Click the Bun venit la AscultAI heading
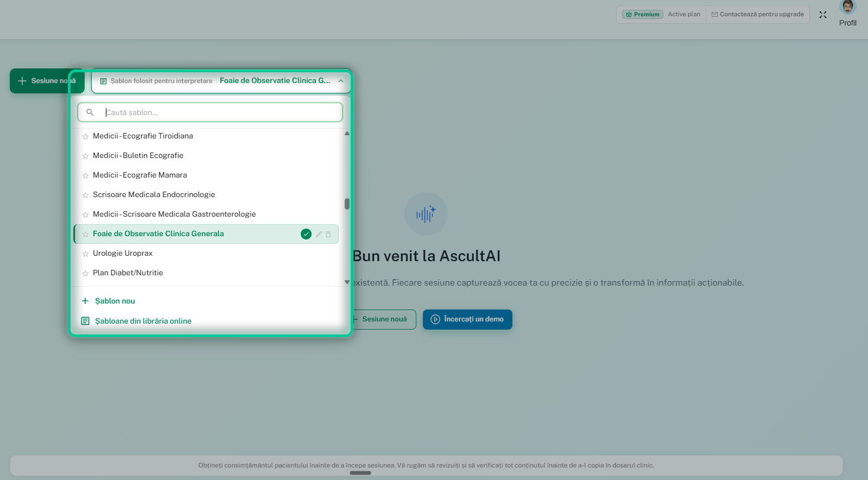 427,256
